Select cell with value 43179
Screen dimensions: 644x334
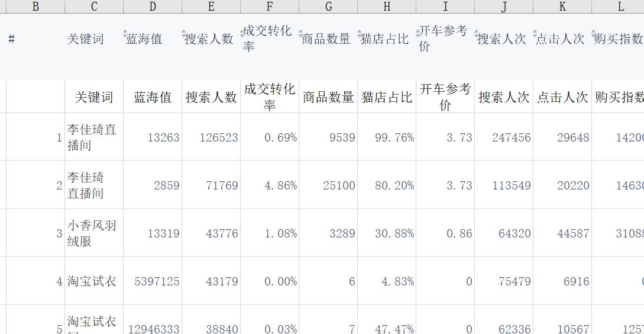pyautogui.click(x=211, y=281)
